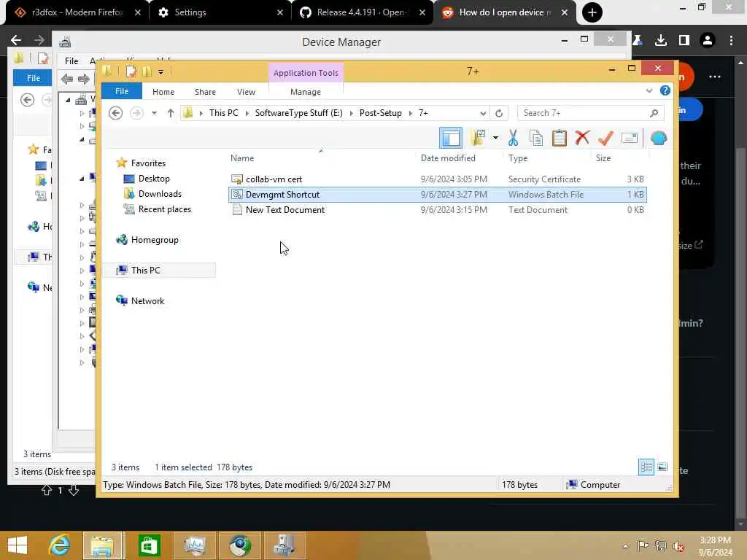Open recent locations dropdown in 7+ window
This screenshot has height=560, width=747.
coord(154,113)
